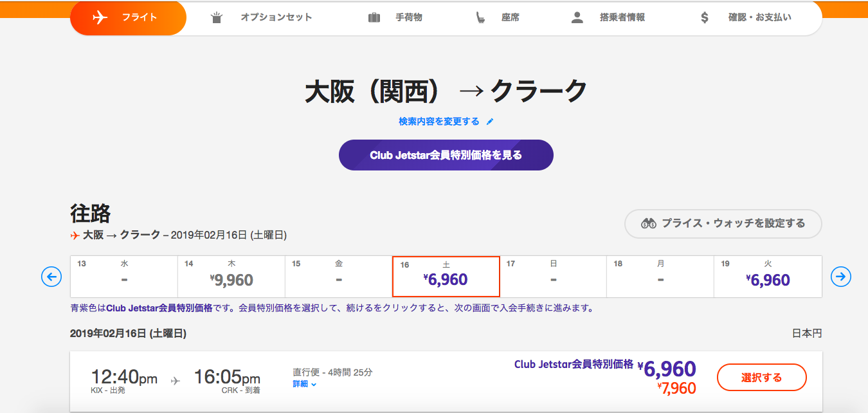Click the KIX - 出発 label
Viewport: 868px width, 413px height.
pyautogui.click(x=108, y=390)
